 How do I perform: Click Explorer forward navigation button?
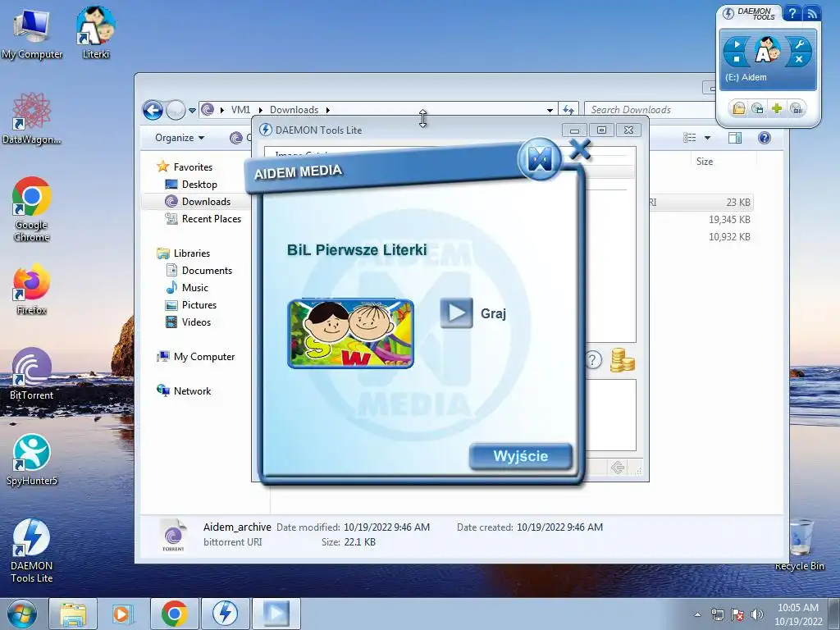176,111
